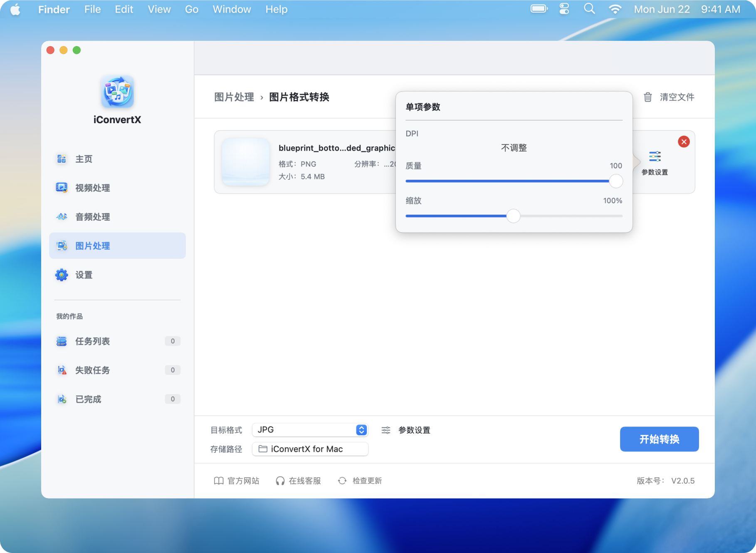Click the blueprint file thumbnail
Viewport: 756px width, 553px height.
(246, 162)
